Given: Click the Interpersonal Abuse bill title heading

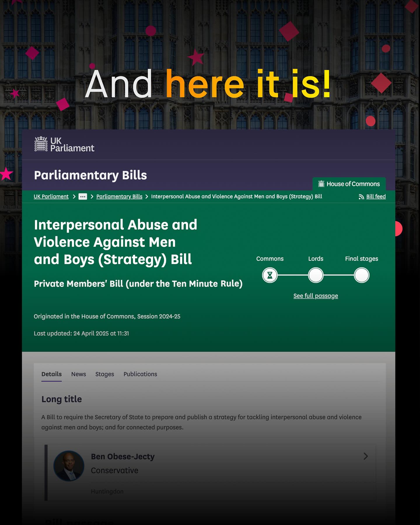Looking at the screenshot, I should [x=116, y=242].
